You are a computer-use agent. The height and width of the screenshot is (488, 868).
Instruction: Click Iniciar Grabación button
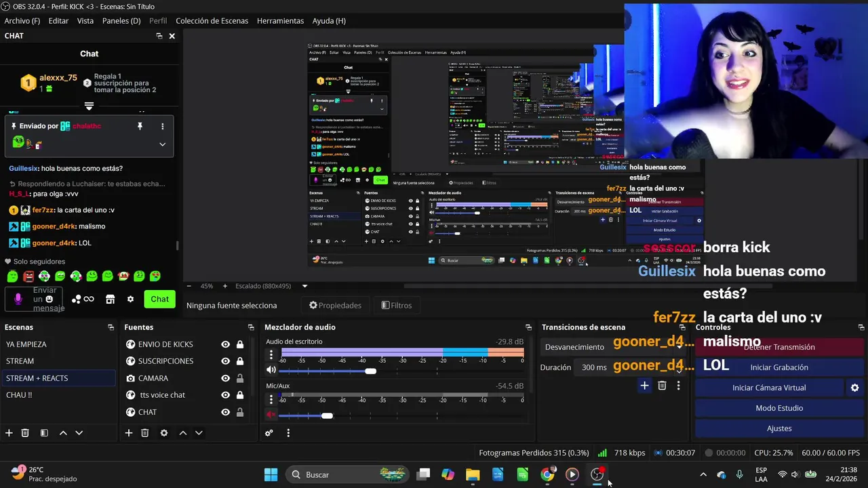tap(779, 367)
